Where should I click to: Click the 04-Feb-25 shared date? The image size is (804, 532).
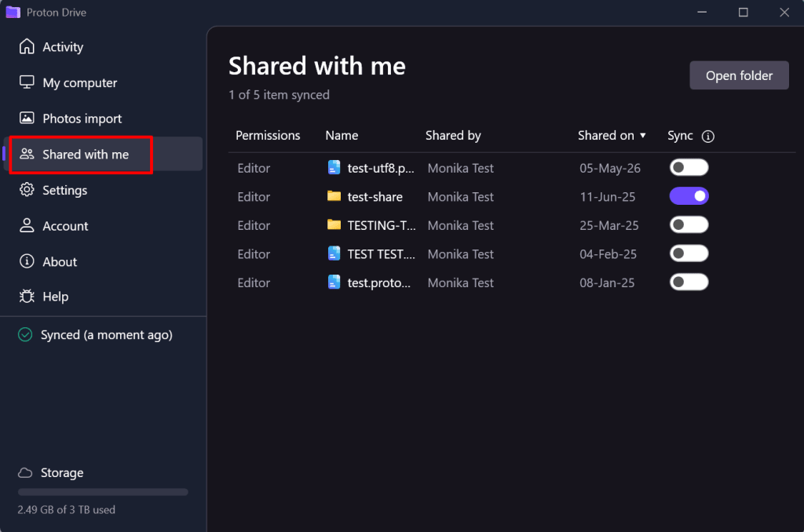pyautogui.click(x=608, y=254)
